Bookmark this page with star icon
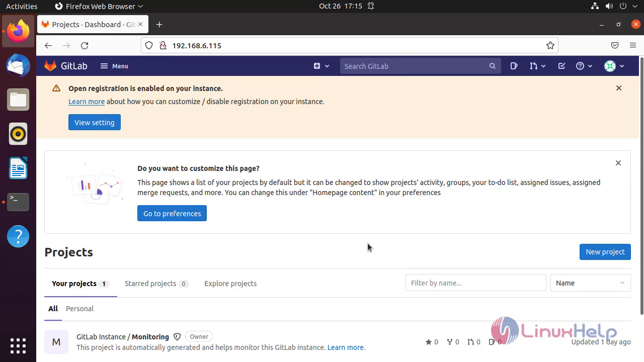The width and height of the screenshot is (644, 362). (550, 45)
